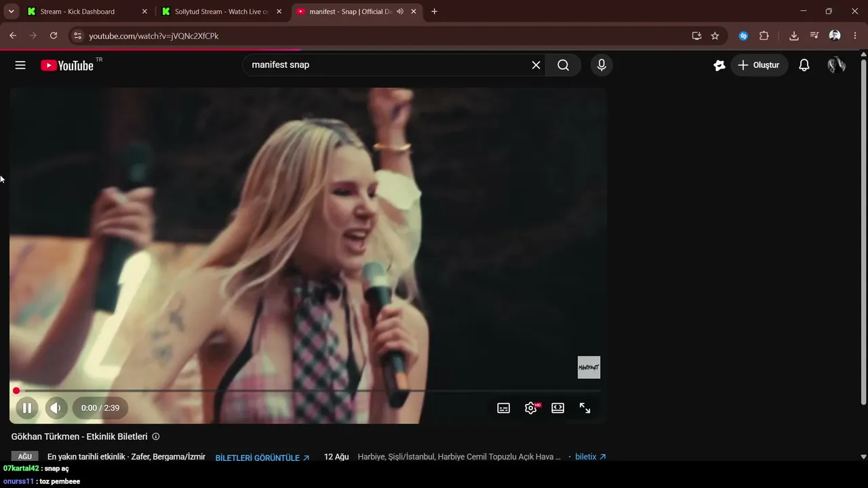Open the BİLETLERİ GÖRÜNTÜLE link
The width and height of the screenshot is (868, 488).
262,457
